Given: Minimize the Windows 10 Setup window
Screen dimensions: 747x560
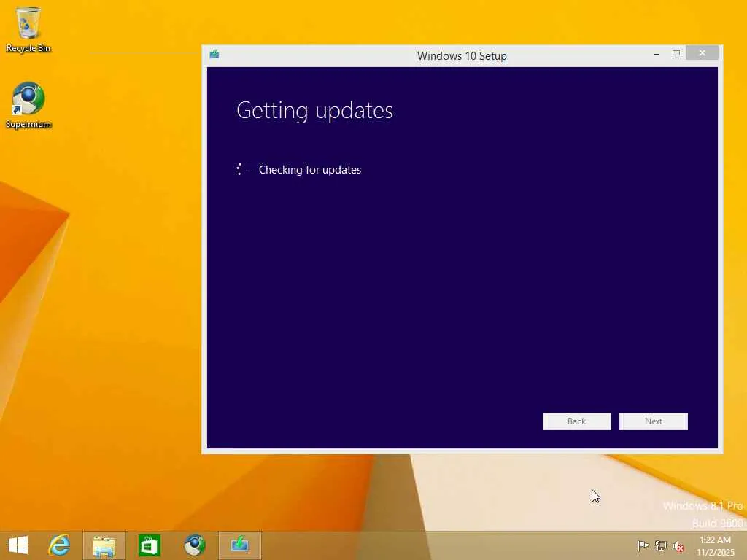Looking at the screenshot, I should point(657,54).
